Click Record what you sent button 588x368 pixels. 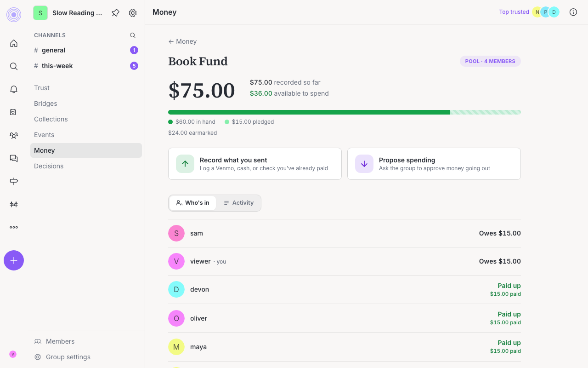point(255,164)
